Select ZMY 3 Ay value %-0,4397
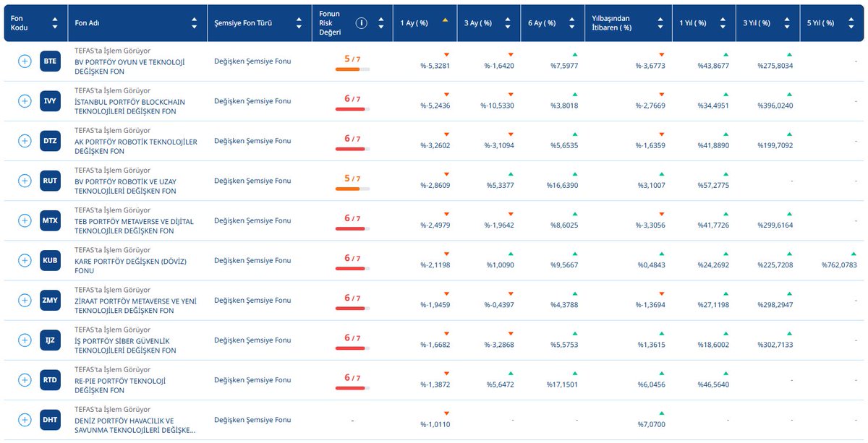The height and width of the screenshot is (443, 868). coord(500,305)
